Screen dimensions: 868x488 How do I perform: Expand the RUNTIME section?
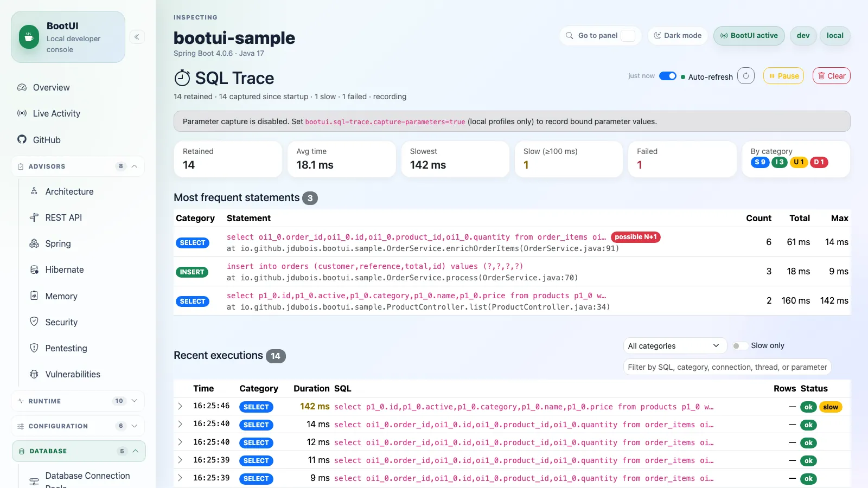[x=78, y=401]
